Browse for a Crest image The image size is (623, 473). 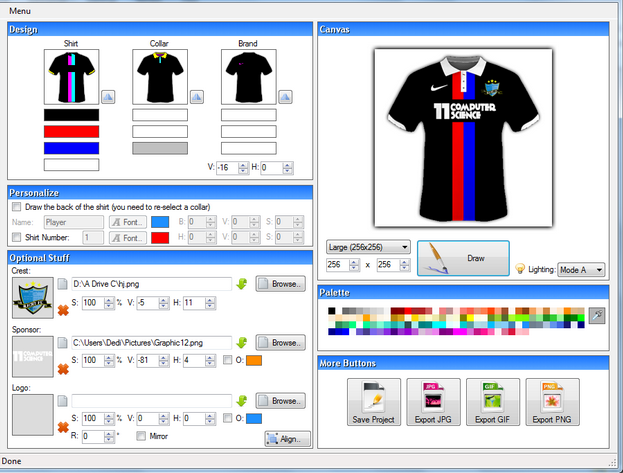(281, 284)
